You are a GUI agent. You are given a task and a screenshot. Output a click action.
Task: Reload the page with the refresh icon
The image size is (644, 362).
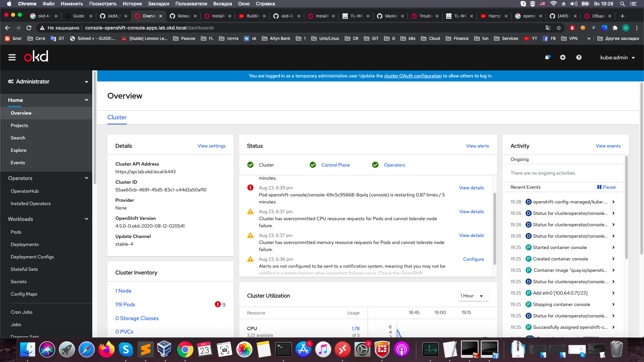coord(29,28)
